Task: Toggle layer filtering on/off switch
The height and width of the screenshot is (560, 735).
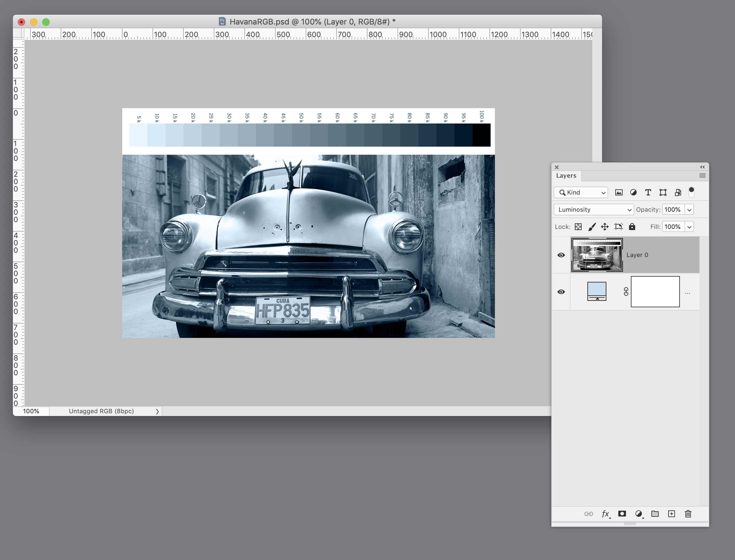Action: tap(691, 192)
